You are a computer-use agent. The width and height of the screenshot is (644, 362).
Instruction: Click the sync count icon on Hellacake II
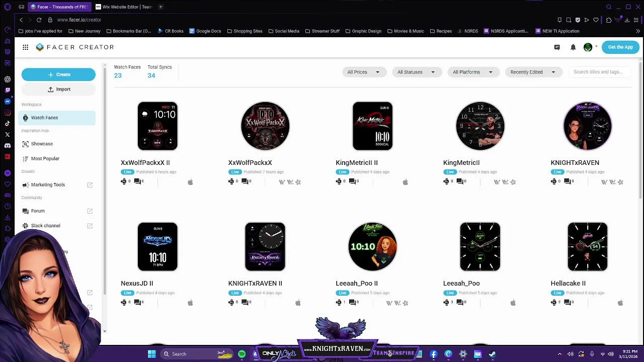click(554, 302)
